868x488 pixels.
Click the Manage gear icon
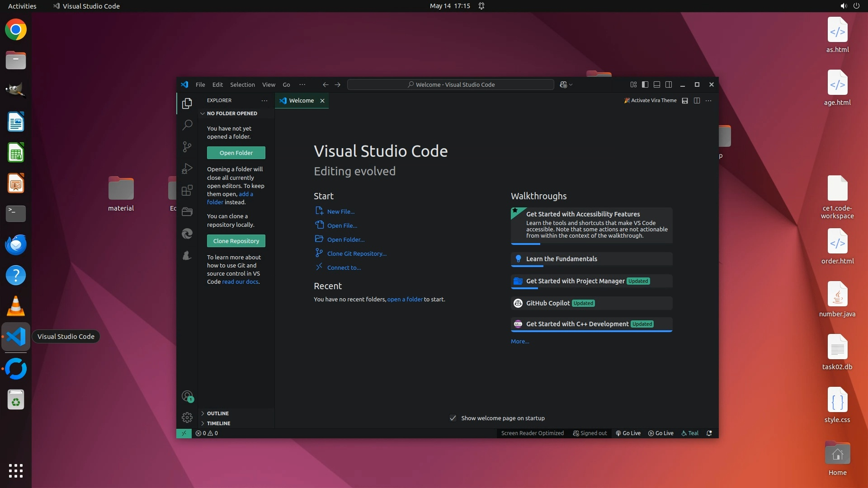[x=187, y=417]
